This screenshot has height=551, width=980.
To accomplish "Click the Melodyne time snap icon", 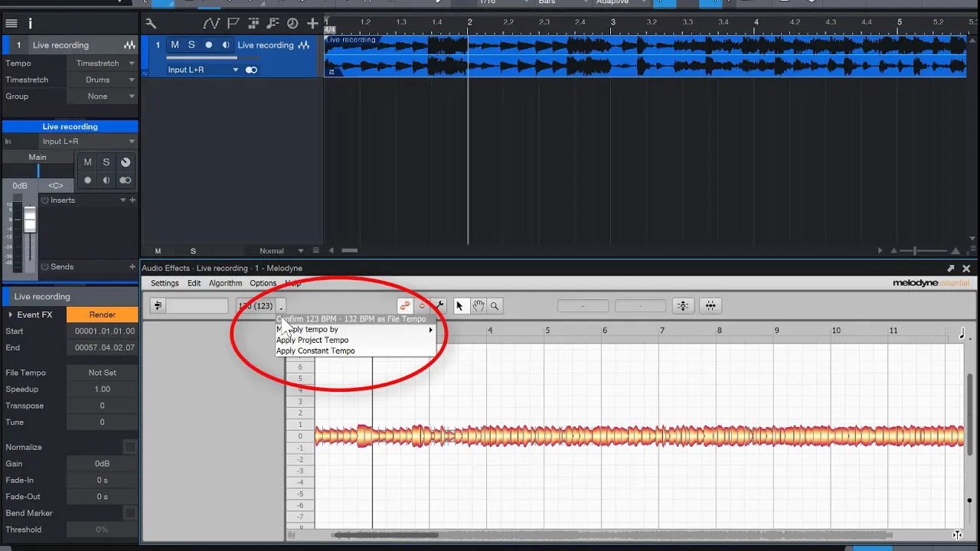I will (710, 306).
